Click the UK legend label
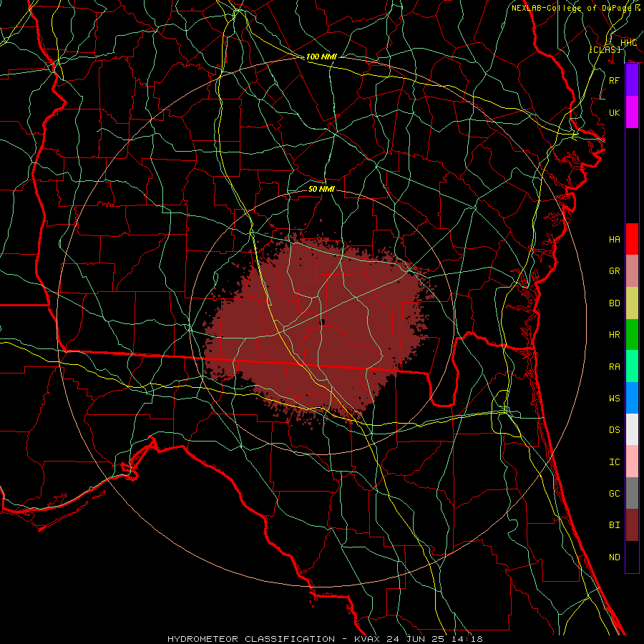Viewport: 644px width, 644px height. click(x=614, y=112)
